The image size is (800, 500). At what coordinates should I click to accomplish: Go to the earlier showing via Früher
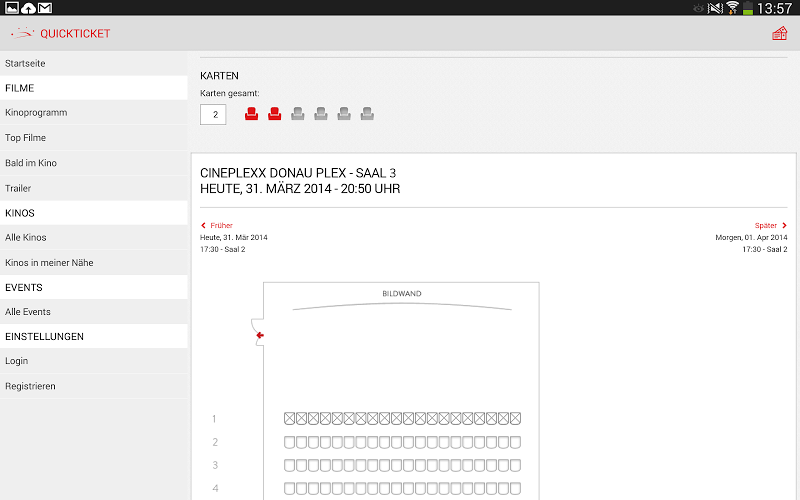point(217,225)
